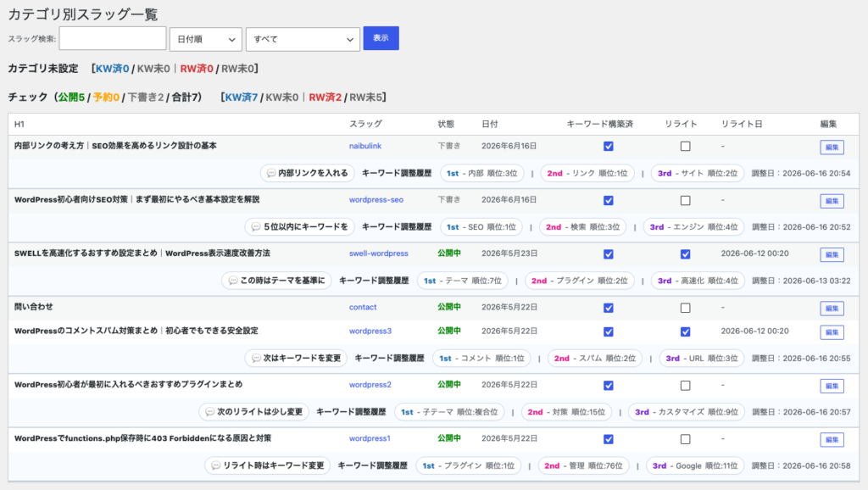Click the 3rd - サイト 順位:2位 badge

click(x=698, y=173)
